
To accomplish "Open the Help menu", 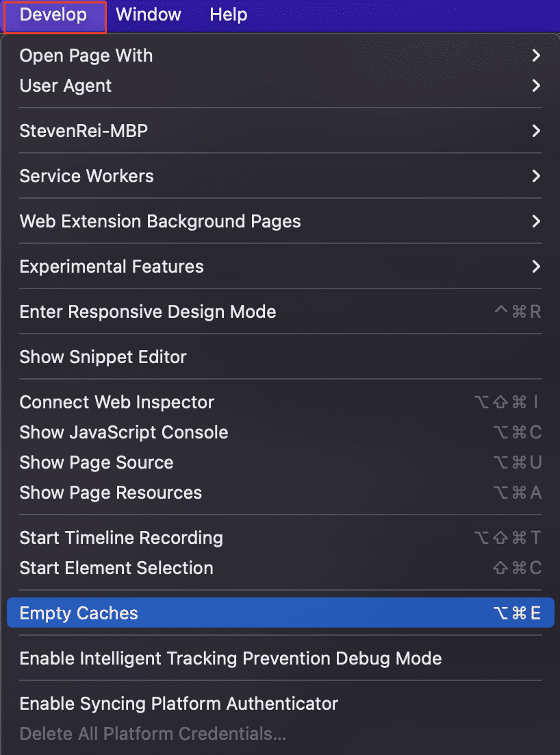I will (228, 15).
